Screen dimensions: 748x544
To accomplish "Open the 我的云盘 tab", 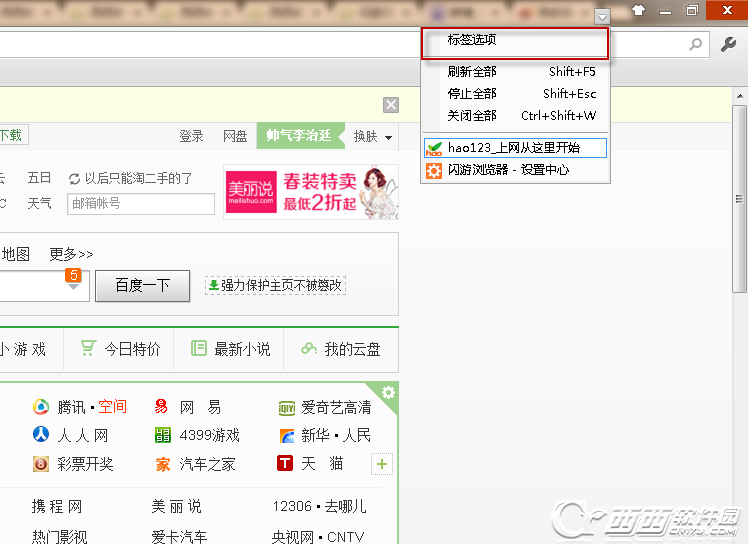I will pyautogui.click(x=341, y=349).
